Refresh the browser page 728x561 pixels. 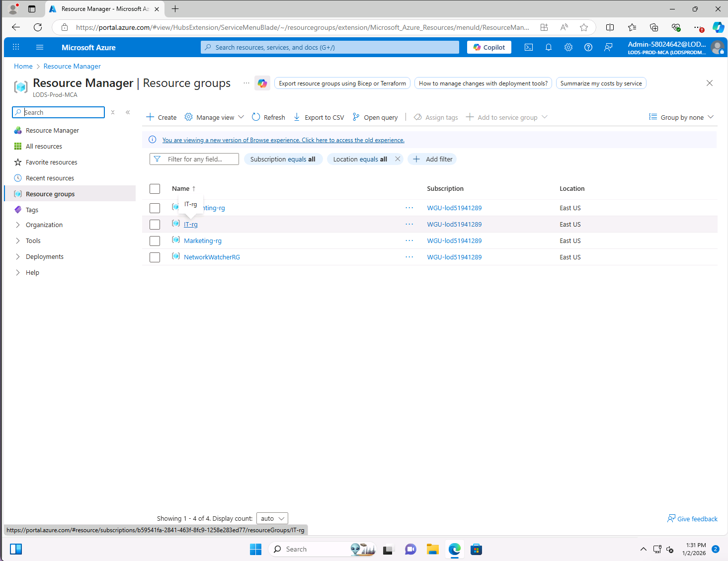[x=38, y=27]
